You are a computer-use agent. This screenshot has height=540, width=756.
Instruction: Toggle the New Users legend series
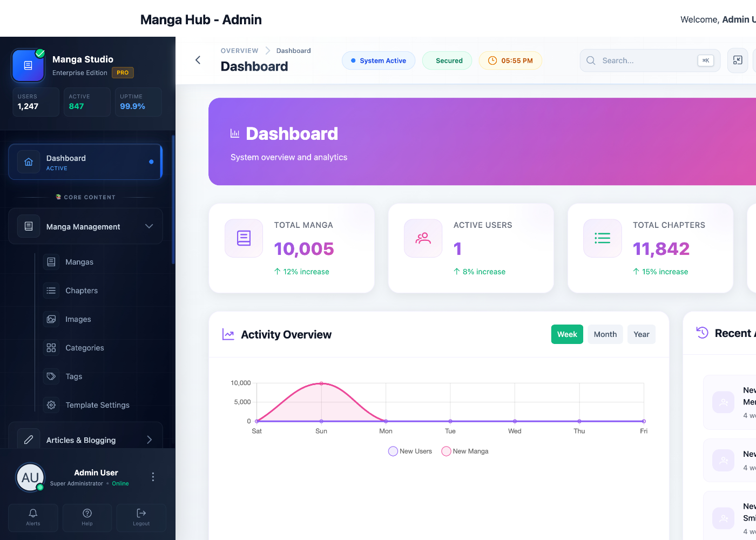click(x=410, y=451)
